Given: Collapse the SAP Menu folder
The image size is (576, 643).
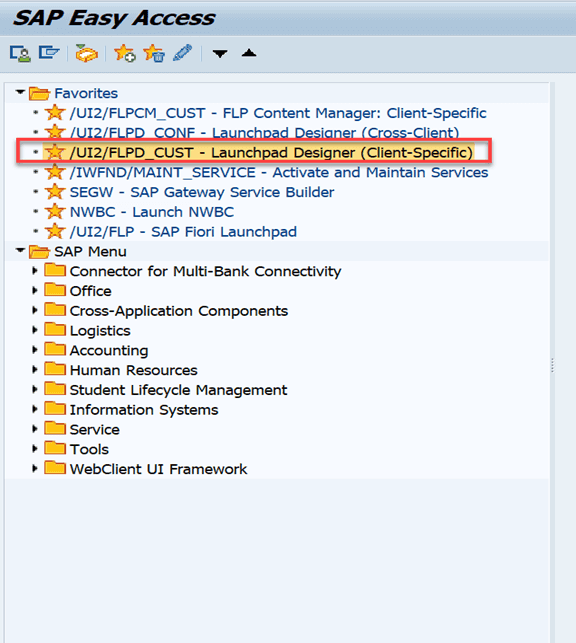Looking at the screenshot, I should pos(20,250).
